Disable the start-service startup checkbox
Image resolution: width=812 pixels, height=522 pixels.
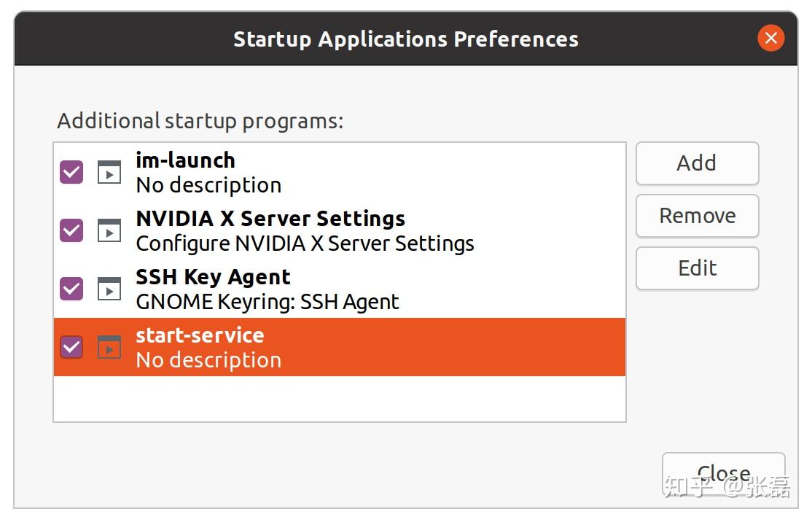71,347
